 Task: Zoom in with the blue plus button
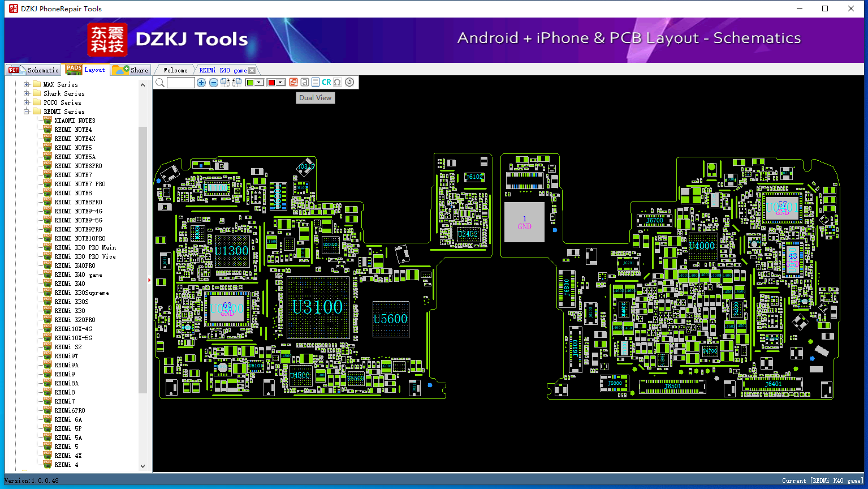pos(201,83)
